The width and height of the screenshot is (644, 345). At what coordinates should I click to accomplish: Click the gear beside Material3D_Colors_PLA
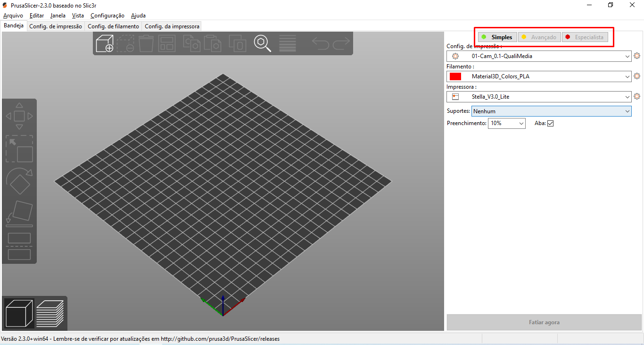[637, 76]
